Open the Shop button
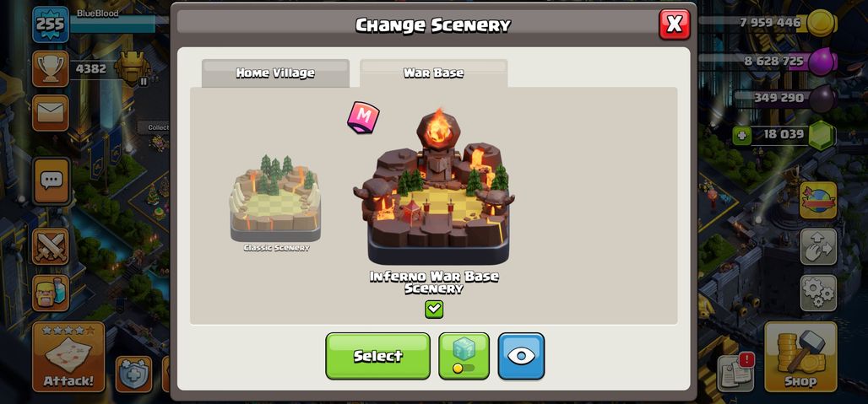This screenshot has width=868, height=404. pyautogui.click(x=800, y=357)
